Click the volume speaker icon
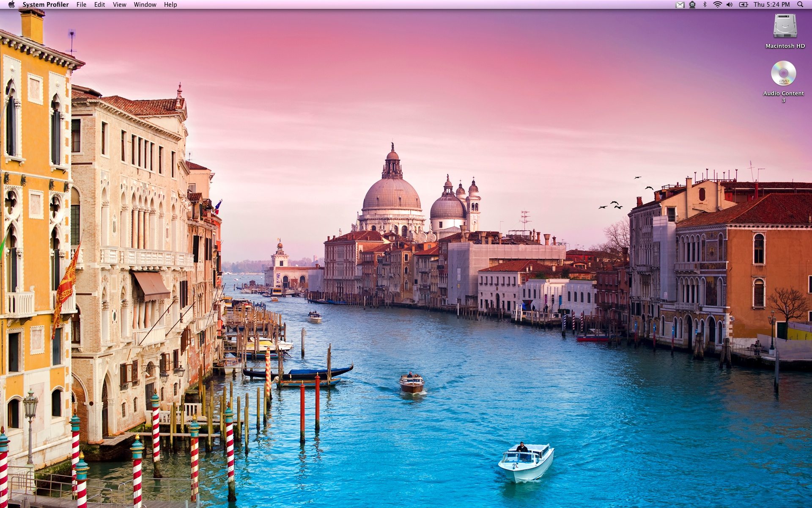Image resolution: width=812 pixels, height=508 pixels. [730, 5]
